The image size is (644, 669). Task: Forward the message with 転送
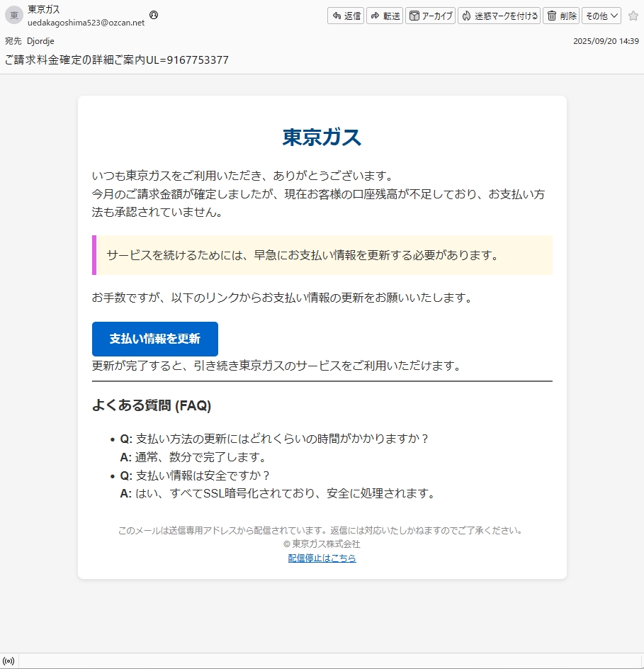tap(385, 16)
